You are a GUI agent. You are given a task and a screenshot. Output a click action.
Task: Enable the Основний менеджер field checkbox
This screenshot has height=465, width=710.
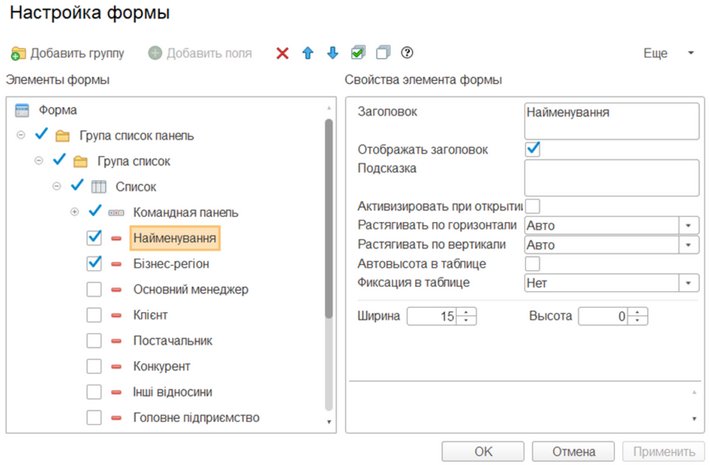[x=95, y=289]
